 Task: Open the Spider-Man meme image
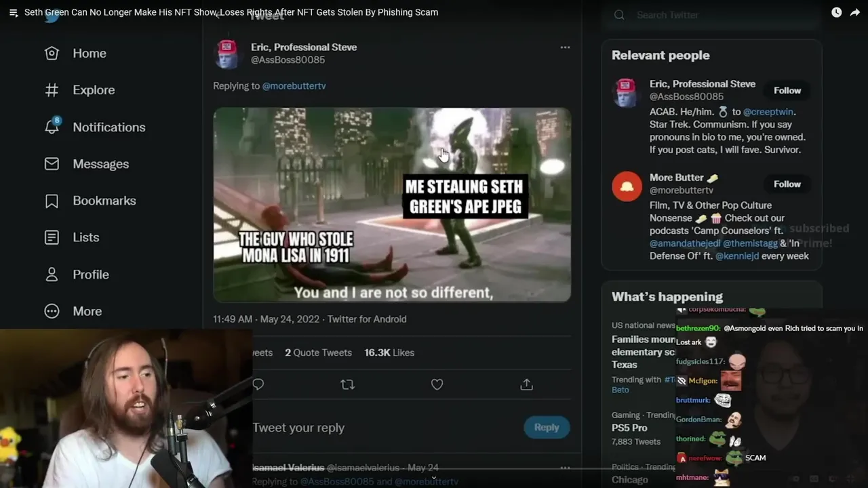[392, 204]
